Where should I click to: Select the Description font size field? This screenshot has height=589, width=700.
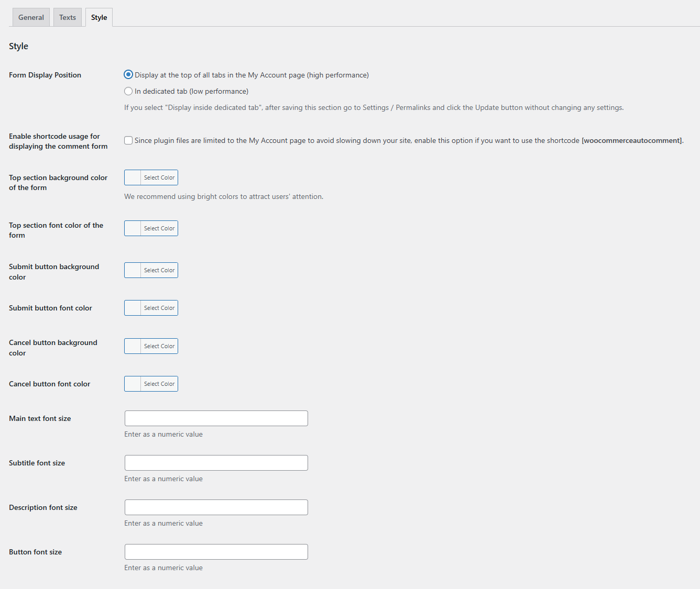pos(216,507)
